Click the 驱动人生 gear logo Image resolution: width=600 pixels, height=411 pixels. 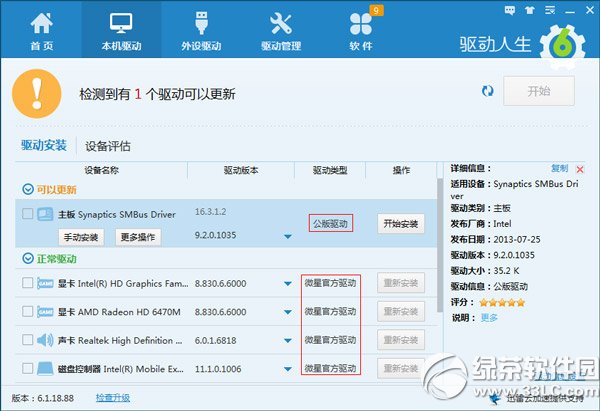coord(562,46)
